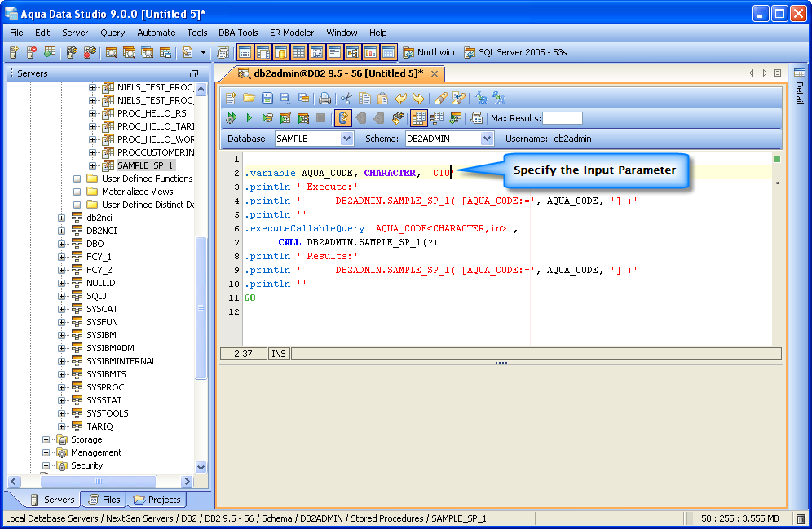The image size is (812, 529).
Task: Open the Schema DB2ADMIN dropdown
Action: [487, 139]
